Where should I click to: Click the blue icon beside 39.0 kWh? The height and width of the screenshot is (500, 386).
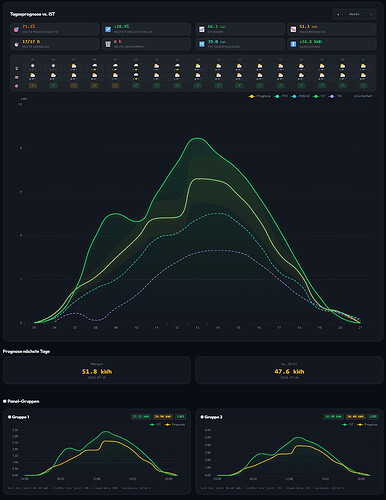pos(202,44)
